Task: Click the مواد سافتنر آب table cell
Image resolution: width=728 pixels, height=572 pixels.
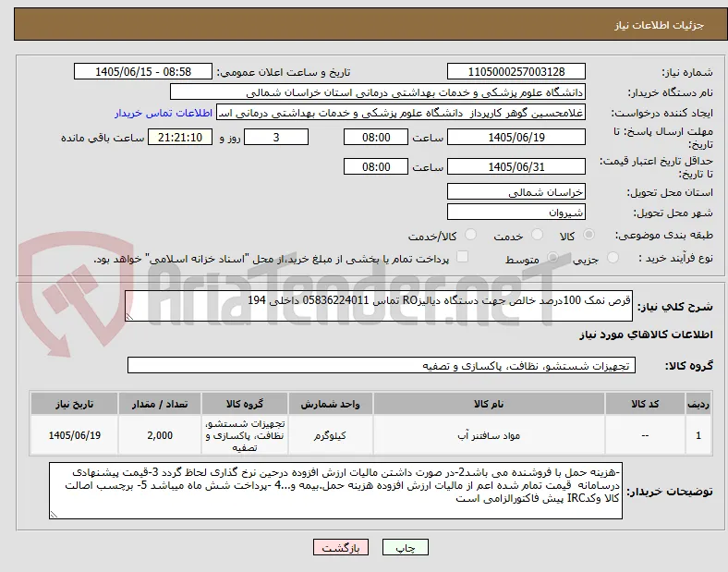Action: coord(489,435)
